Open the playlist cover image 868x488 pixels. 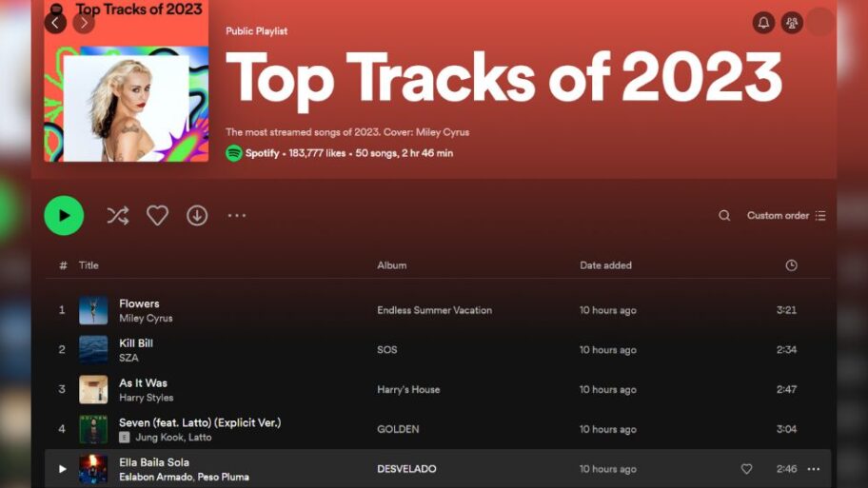pos(127,81)
